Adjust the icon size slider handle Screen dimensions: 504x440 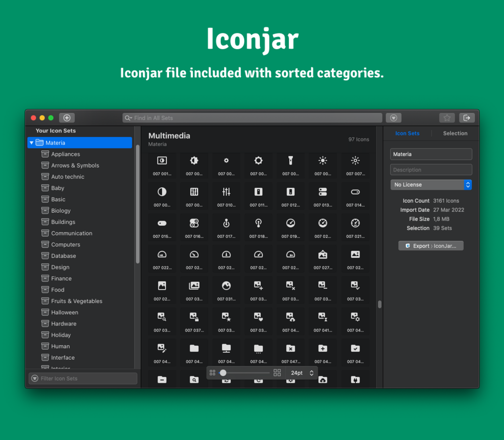pyautogui.click(x=223, y=373)
